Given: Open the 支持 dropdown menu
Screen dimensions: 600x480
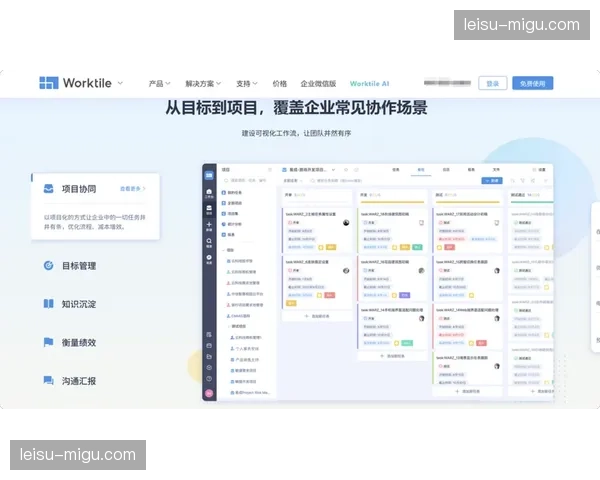Looking at the screenshot, I should point(247,83).
